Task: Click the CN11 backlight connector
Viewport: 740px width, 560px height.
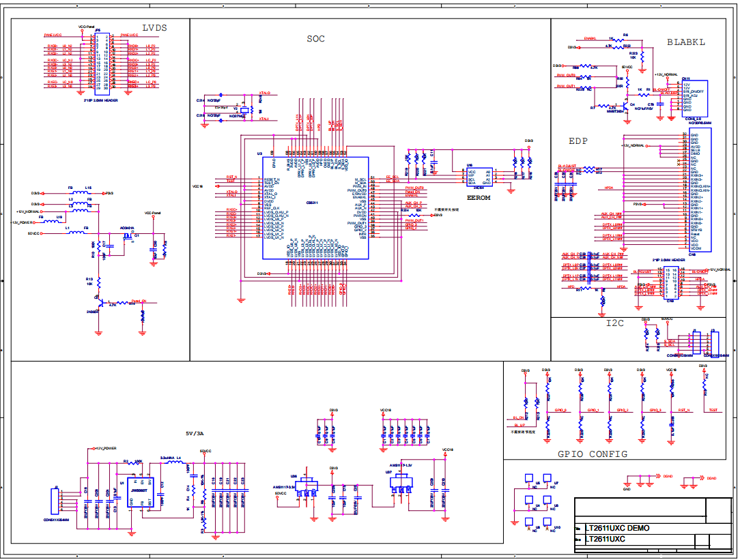Action: [x=694, y=98]
